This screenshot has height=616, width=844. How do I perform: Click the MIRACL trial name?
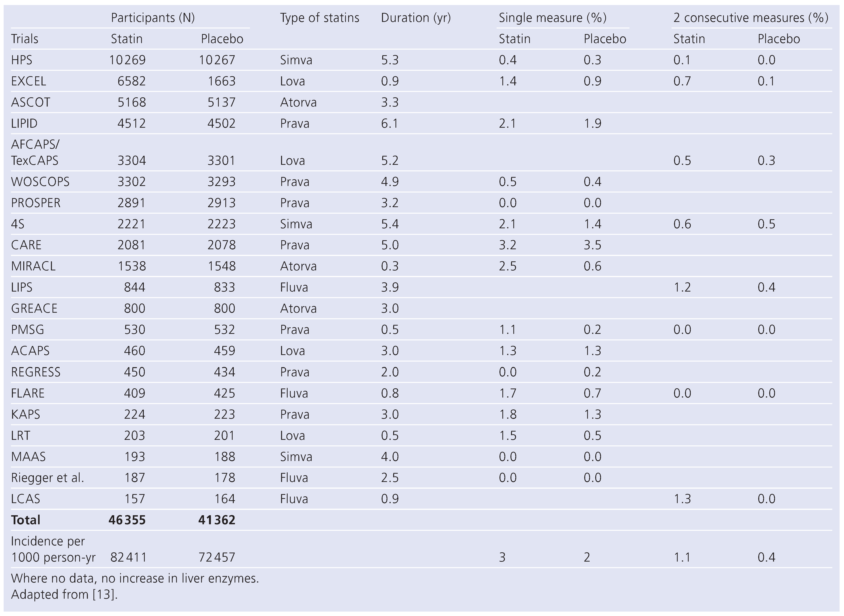click(x=33, y=266)
